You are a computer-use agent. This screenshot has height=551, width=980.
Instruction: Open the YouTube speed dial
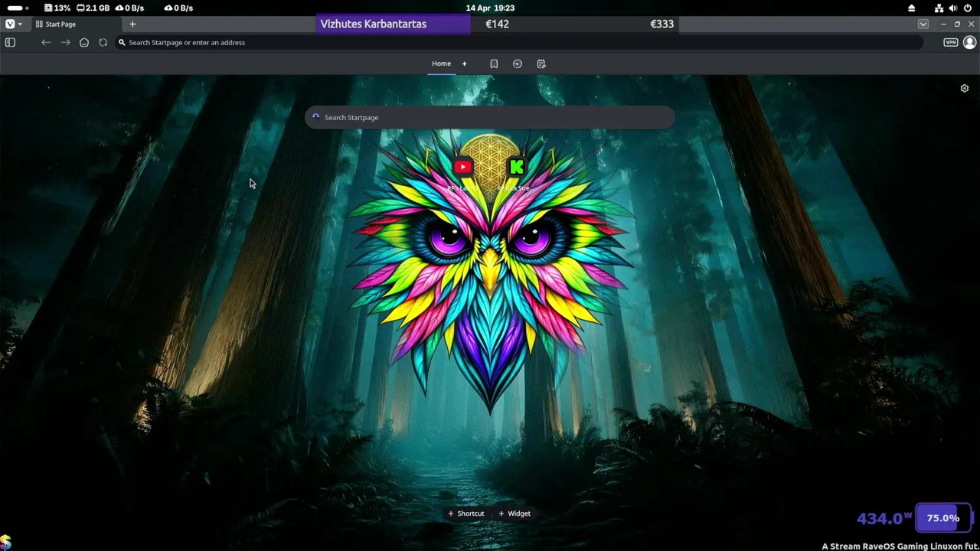462,167
